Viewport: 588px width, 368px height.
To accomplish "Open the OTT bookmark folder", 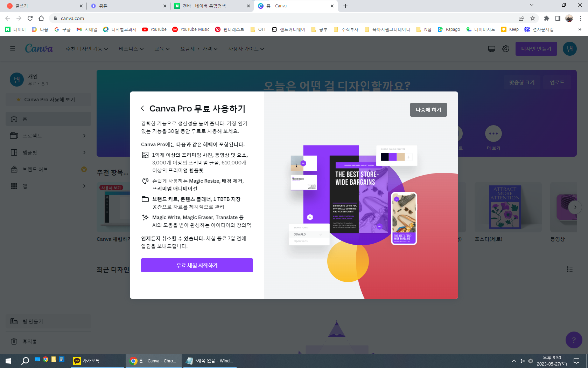I will pyautogui.click(x=258, y=29).
